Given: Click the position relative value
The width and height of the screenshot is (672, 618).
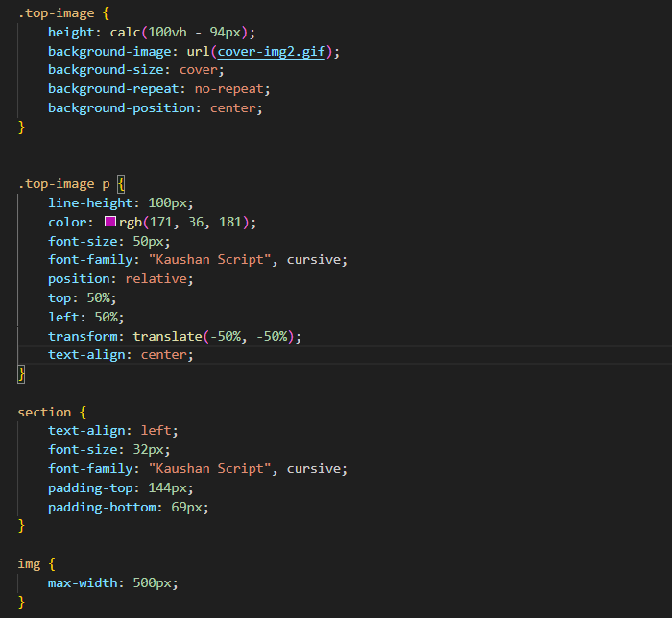Looking at the screenshot, I should [x=159, y=279].
